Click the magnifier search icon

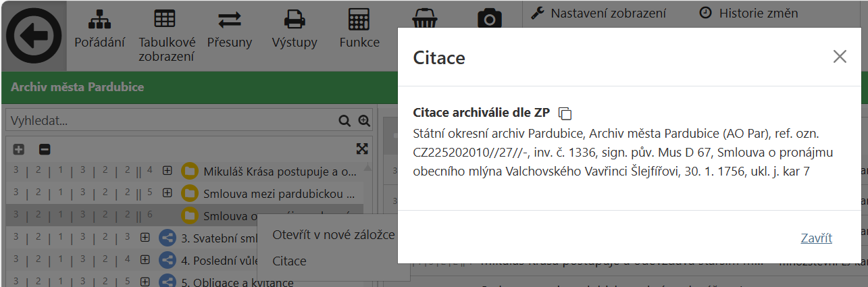pyautogui.click(x=344, y=121)
